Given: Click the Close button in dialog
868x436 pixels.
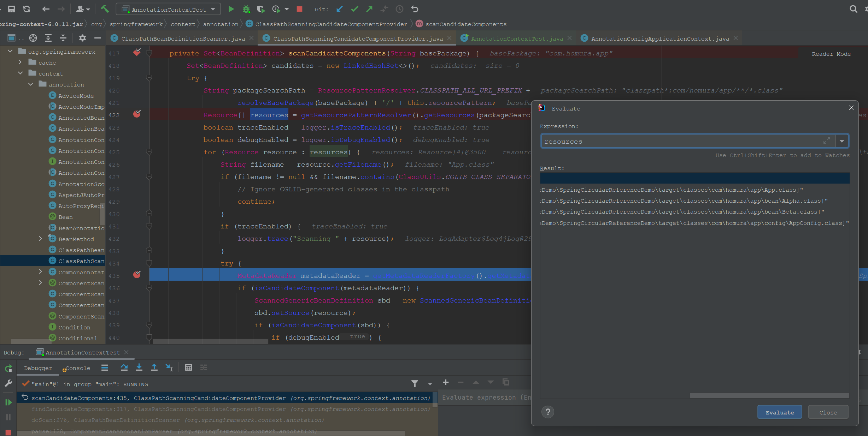Looking at the screenshot, I should 828,412.
